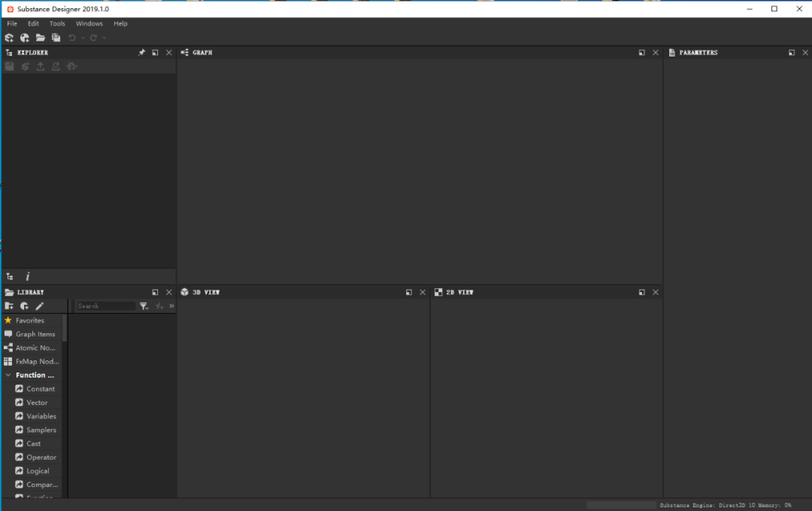812x511 pixels.
Task: Undo the last action
Action: 72,38
